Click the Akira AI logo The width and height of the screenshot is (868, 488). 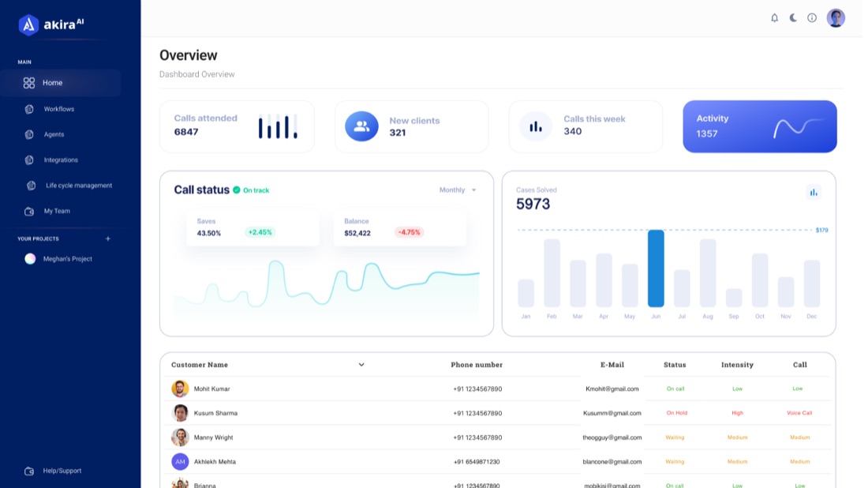tap(51, 24)
